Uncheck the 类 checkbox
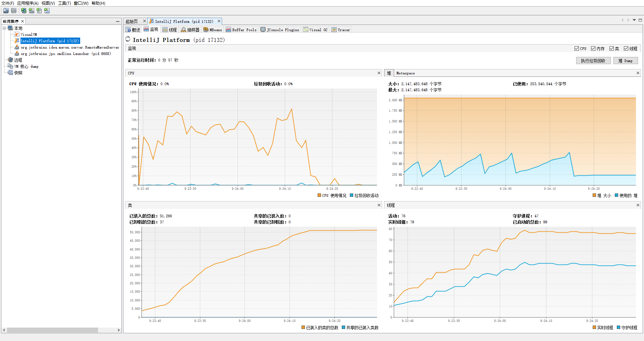The width and height of the screenshot is (644, 341). (x=611, y=49)
